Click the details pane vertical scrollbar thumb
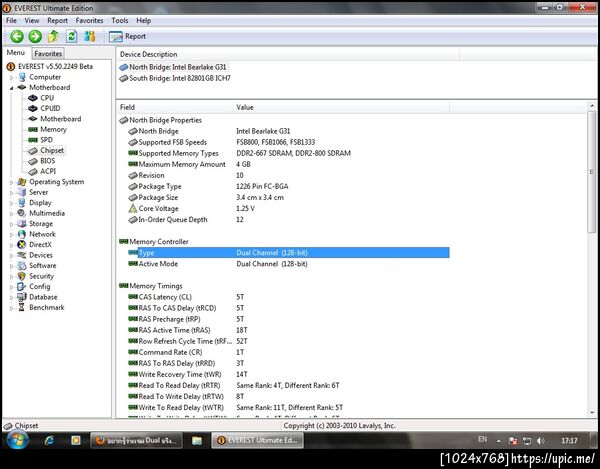The height and width of the screenshot is (469, 600). (x=592, y=172)
